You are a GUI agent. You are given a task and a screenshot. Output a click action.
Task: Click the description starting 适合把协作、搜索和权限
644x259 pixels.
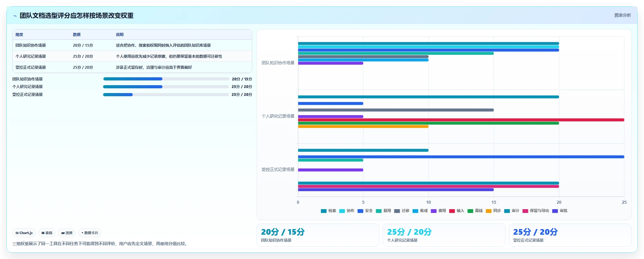click(163, 45)
